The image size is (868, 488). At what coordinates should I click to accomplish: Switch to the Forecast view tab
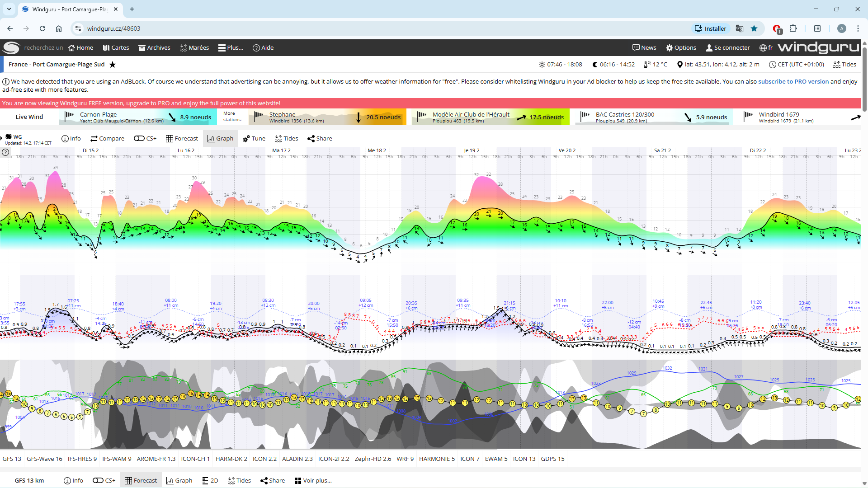click(182, 139)
